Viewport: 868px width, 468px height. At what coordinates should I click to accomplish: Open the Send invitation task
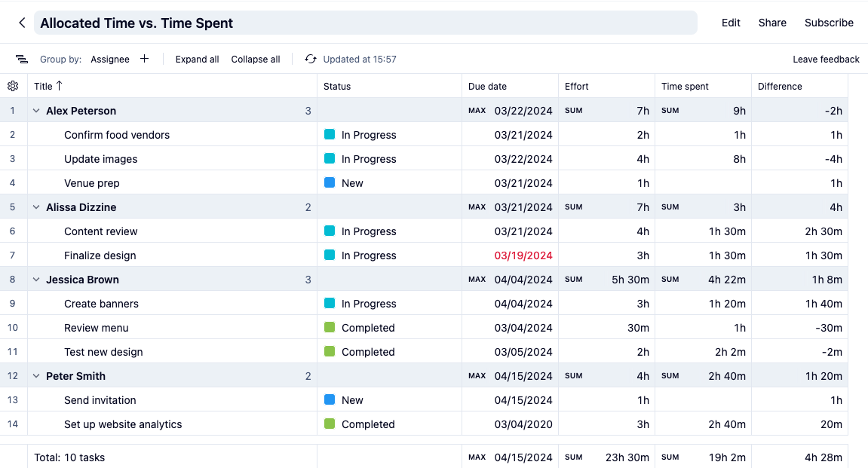coord(100,400)
